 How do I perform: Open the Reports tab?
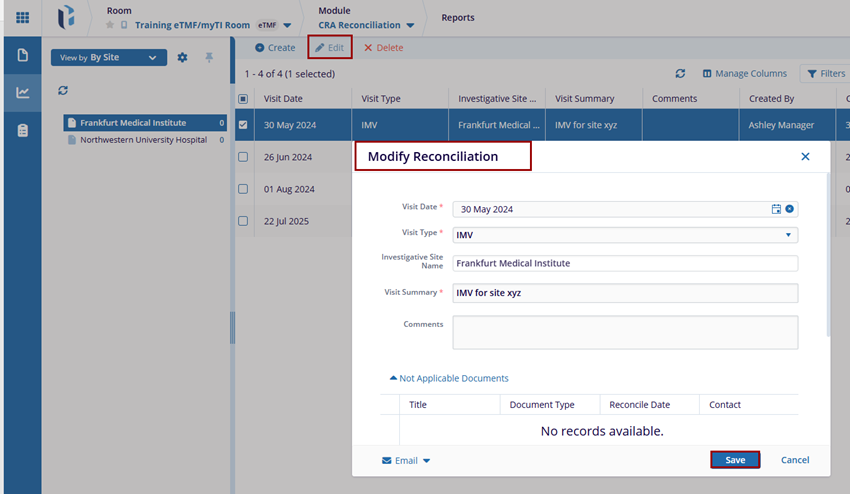(458, 18)
